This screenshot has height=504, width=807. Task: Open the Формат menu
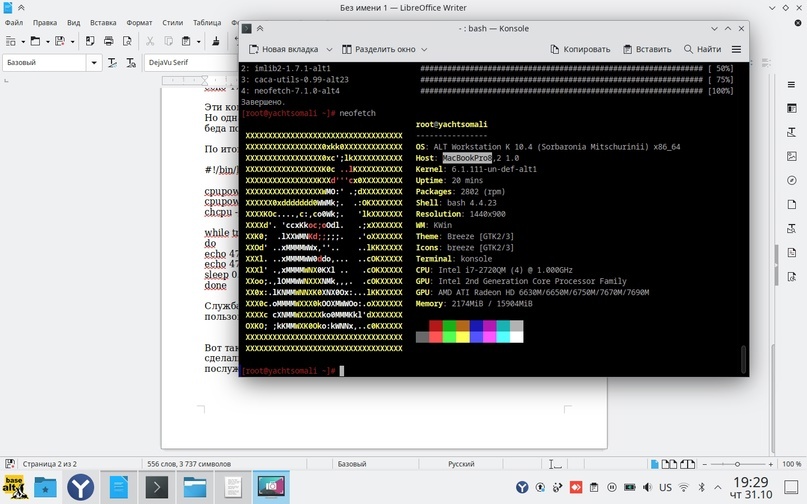click(139, 23)
